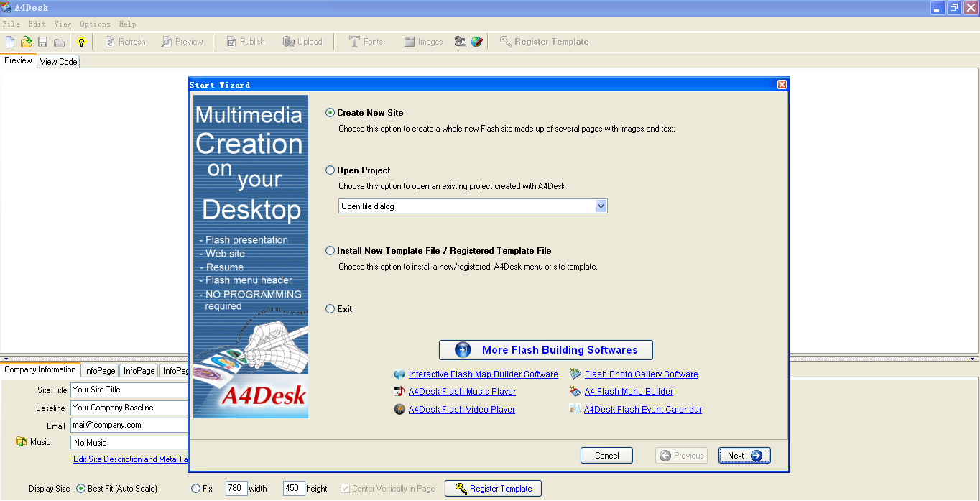Click the More Flash Building Softwares button
980x501 pixels.
pos(546,350)
